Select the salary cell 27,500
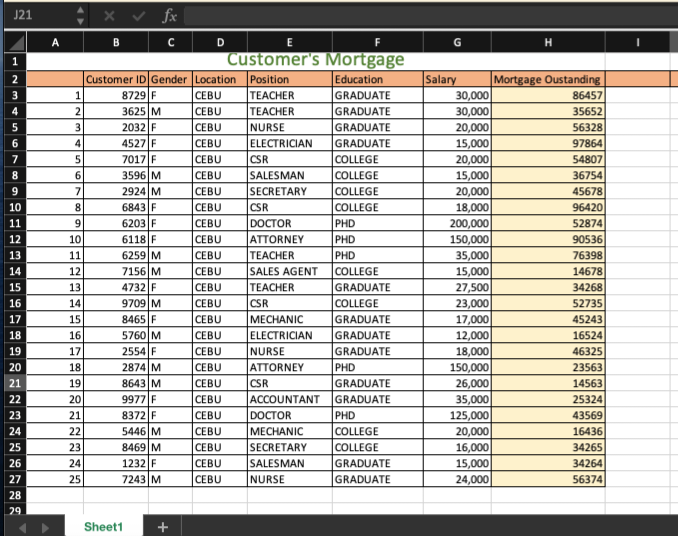Screen dimensions: 678x536 (457, 287)
